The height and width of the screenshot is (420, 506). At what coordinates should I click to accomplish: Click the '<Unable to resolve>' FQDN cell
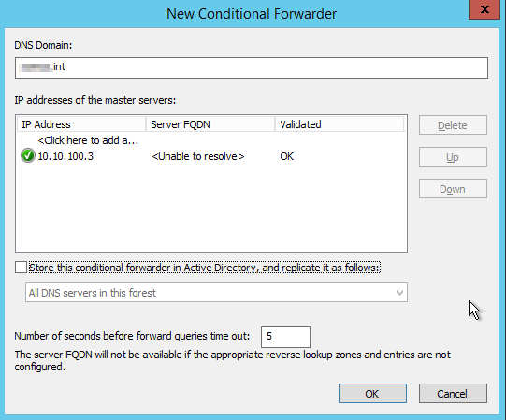[198, 156]
